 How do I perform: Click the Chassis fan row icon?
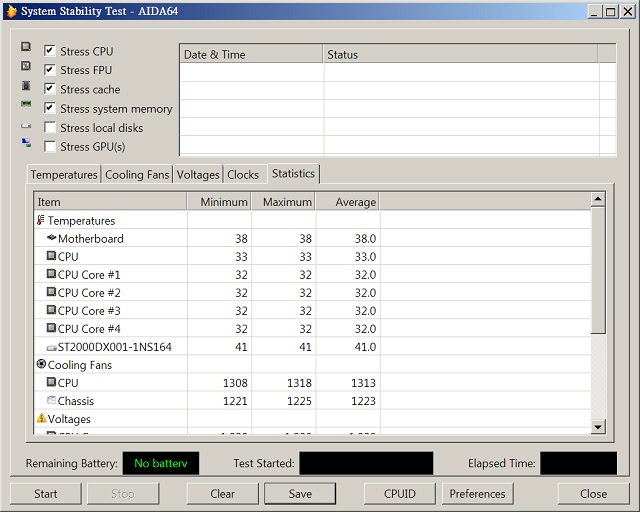point(51,400)
